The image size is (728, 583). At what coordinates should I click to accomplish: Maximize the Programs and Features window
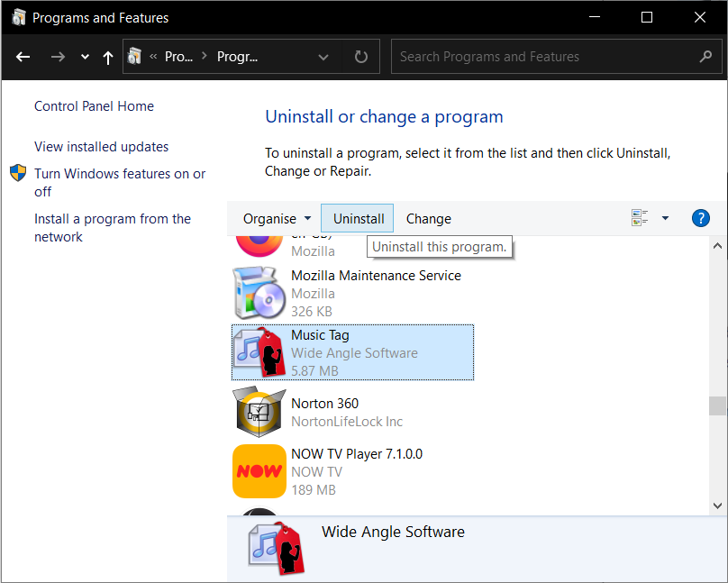(647, 17)
